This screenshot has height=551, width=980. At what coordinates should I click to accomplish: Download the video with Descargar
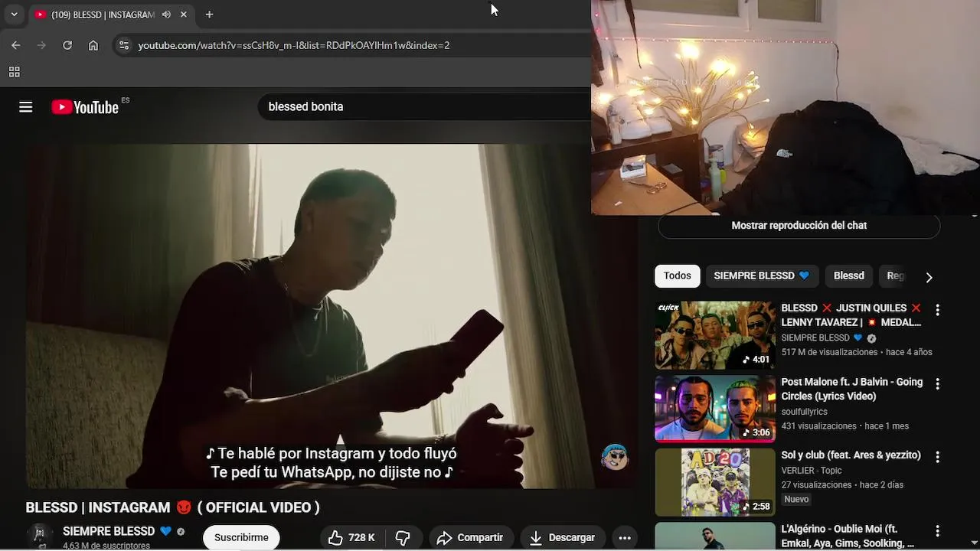[563, 538]
